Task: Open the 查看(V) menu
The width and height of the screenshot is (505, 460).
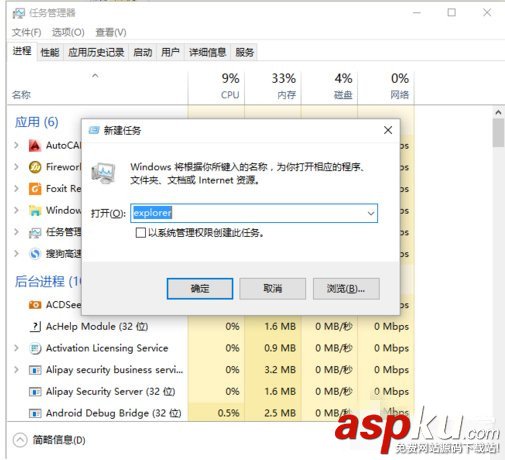Action: (x=111, y=32)
